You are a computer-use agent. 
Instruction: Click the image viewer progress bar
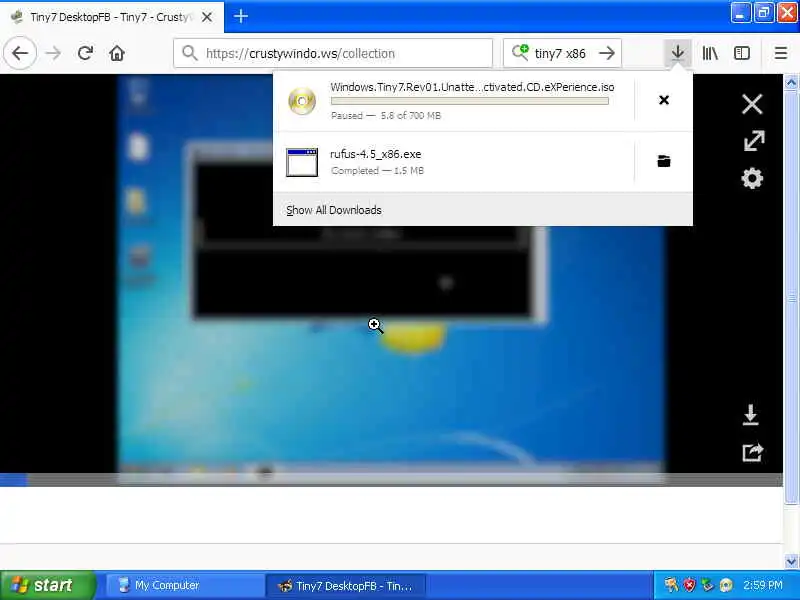[x=391, y=480]
